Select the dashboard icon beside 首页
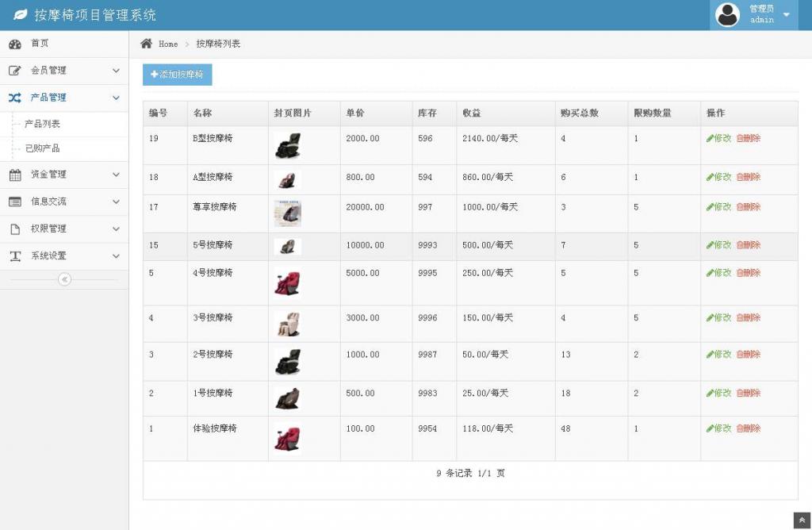 click(17, 44)
